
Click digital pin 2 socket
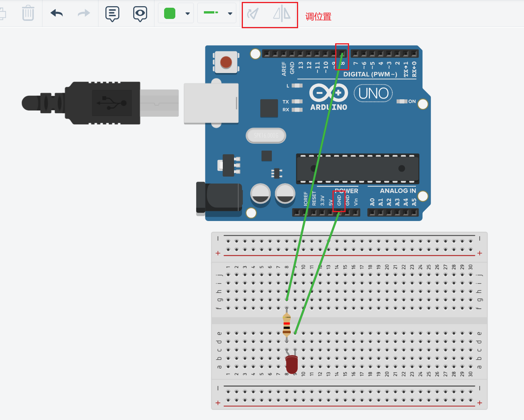pyautogui.click(x=397, y=54)
